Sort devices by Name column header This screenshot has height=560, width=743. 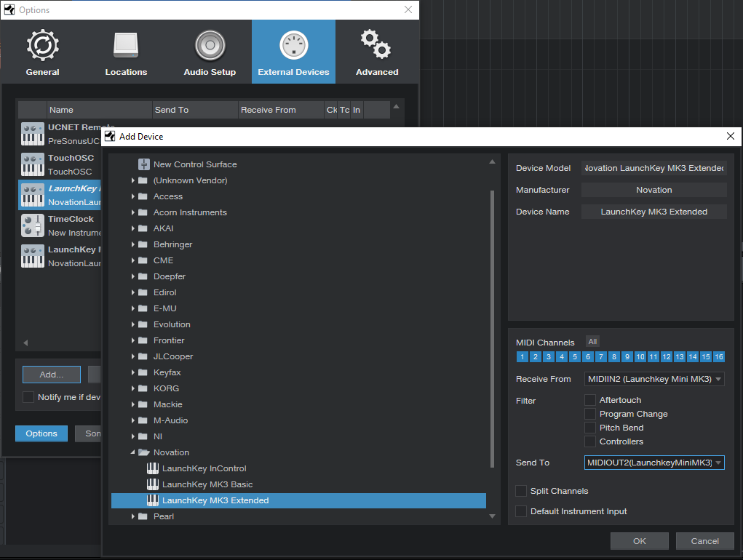(99, 110)
